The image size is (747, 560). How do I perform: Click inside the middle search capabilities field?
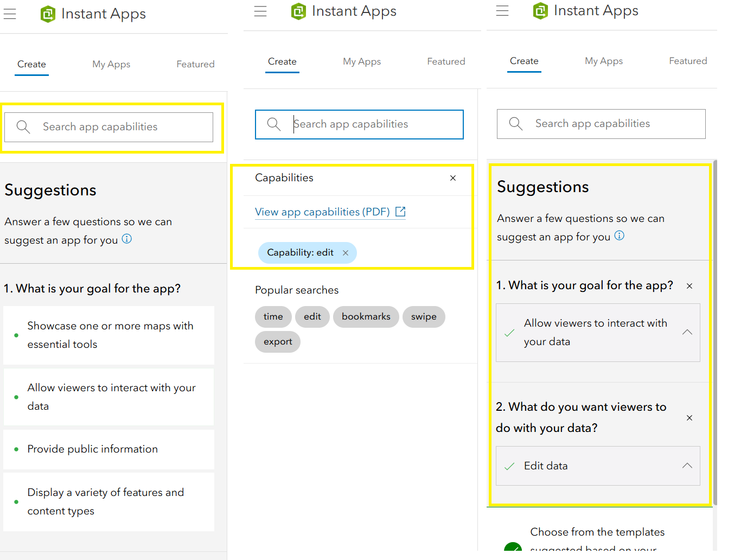pyautogui.click(x=358, y=124)
